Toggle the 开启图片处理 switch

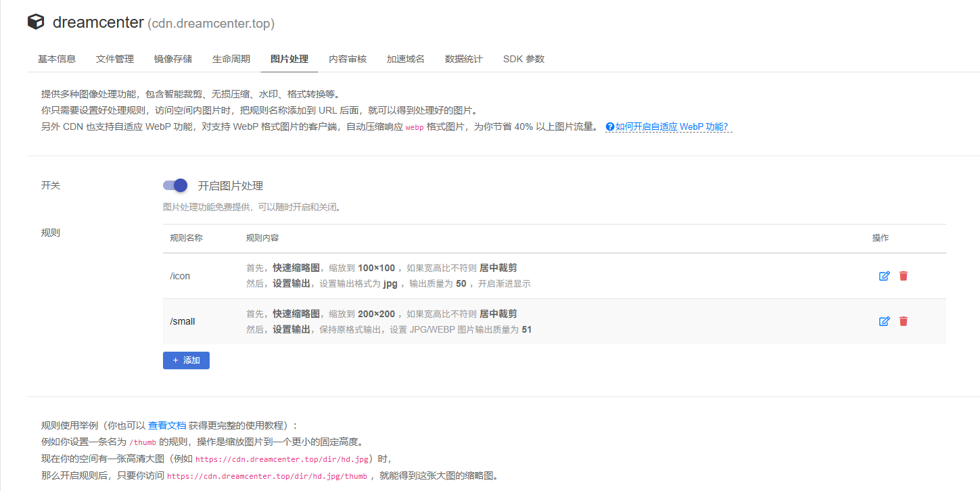click(x=175, y=185)
